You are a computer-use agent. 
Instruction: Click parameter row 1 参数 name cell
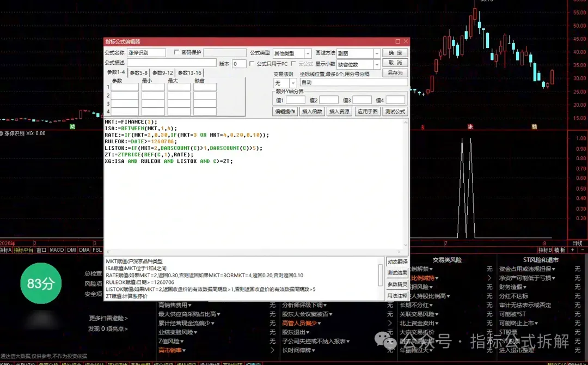point(125,87)
